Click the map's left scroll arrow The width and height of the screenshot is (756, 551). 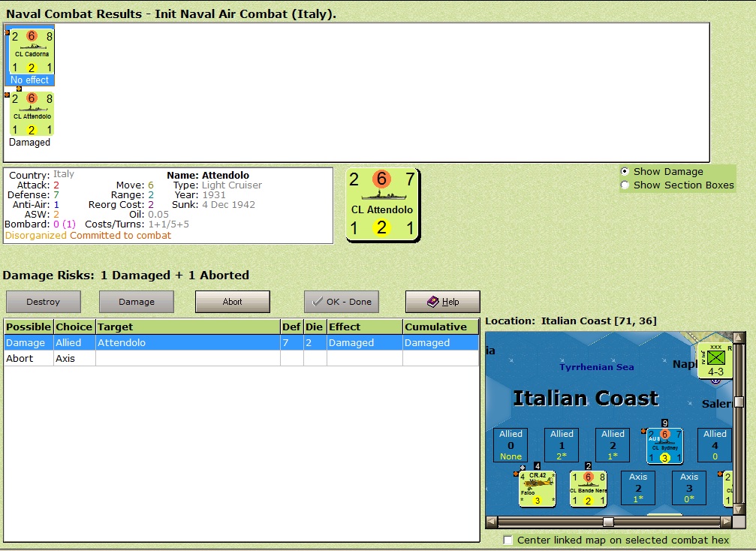(x=491, y=521)
